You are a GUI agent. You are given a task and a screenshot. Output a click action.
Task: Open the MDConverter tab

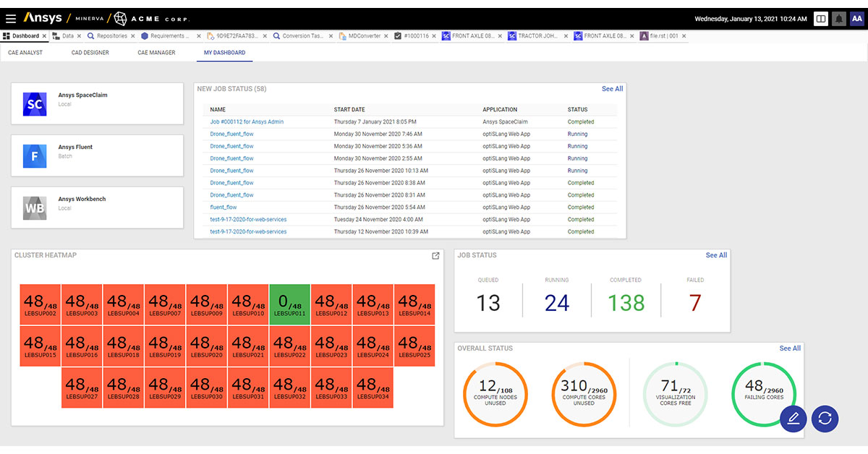pos(362,36)
